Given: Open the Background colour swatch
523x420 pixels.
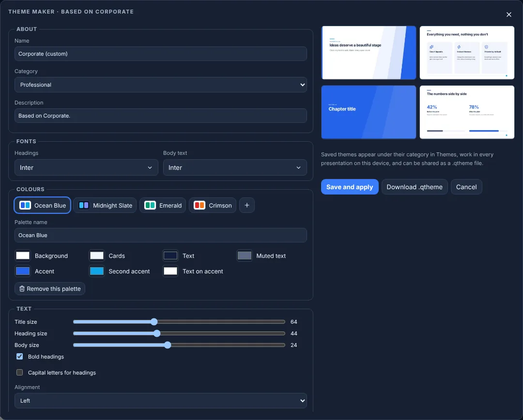Looking at the screenshot, I should (23, 255).
